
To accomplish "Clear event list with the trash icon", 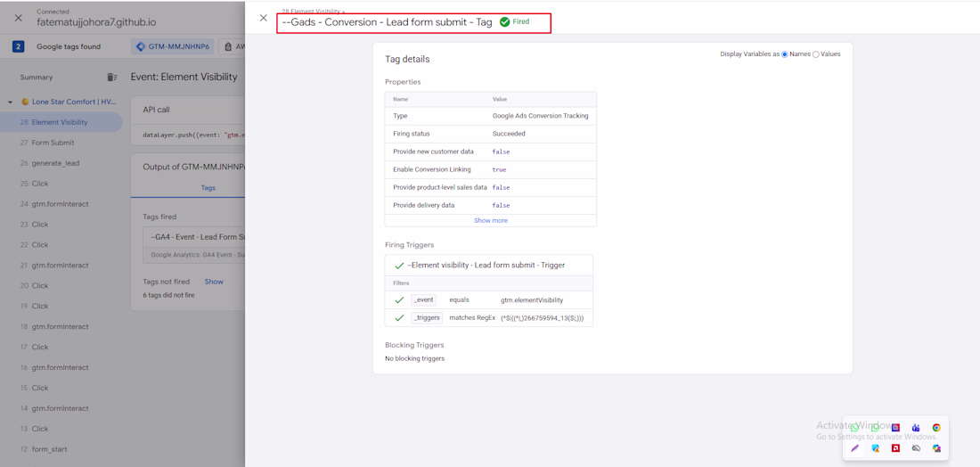I will (112, 77).
